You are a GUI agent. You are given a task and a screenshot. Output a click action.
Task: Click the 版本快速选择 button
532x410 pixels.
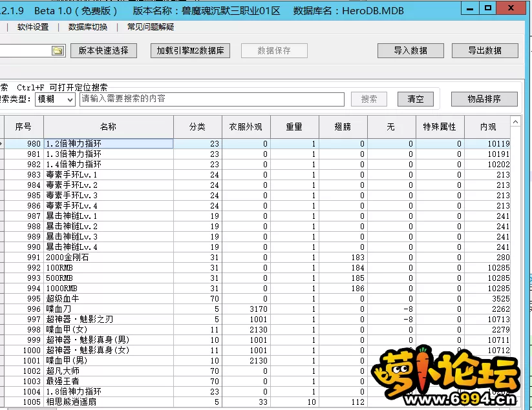click(x=103, y=51)
